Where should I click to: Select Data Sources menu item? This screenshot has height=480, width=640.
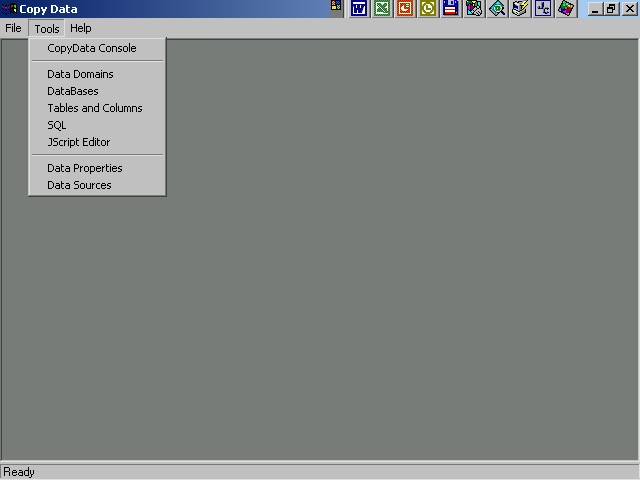[x=97, y=185]
